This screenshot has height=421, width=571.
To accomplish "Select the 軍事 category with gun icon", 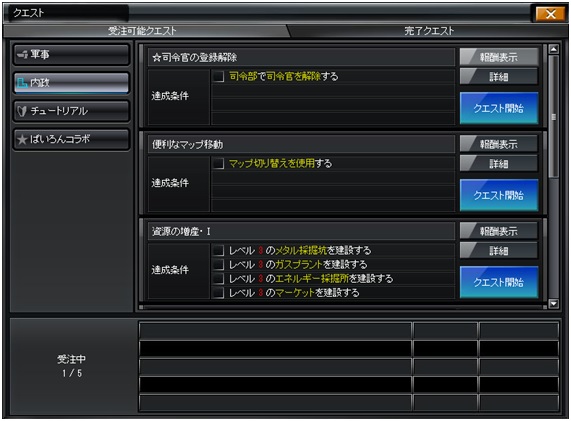I will (x=71, y=55).
